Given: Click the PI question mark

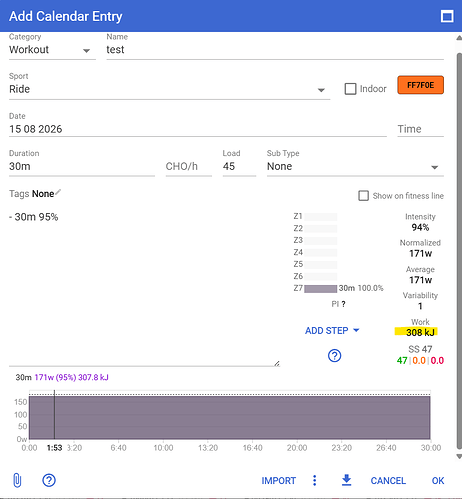Looking at the screenshot, I should pyautogui.click(x=343, y=304).
